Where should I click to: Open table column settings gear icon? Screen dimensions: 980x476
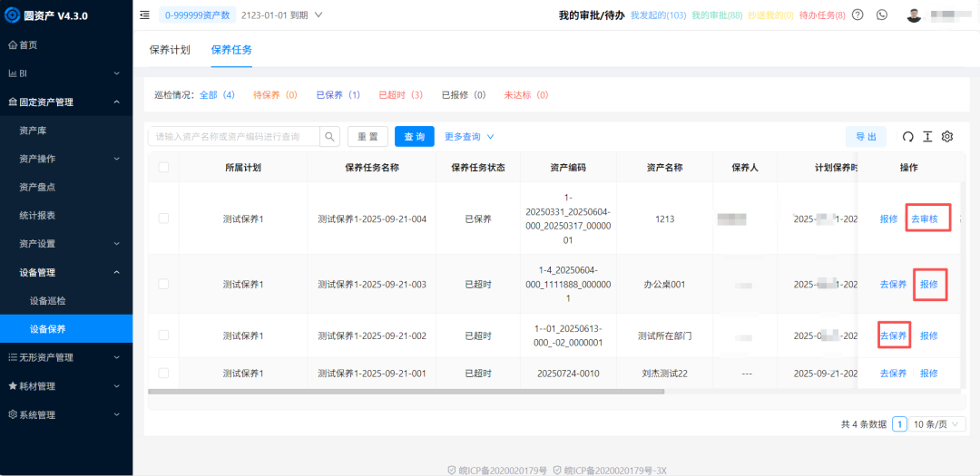coord(947,137)
